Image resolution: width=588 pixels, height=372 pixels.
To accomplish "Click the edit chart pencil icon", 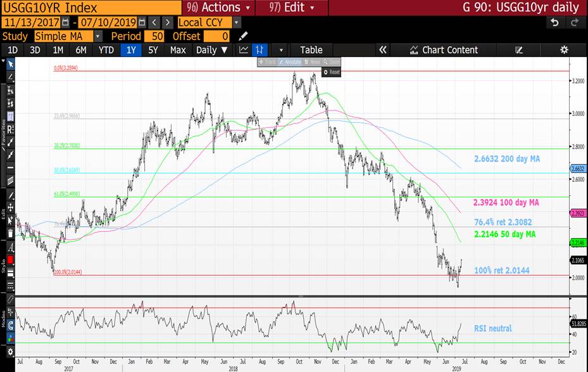I will point(519,50).
